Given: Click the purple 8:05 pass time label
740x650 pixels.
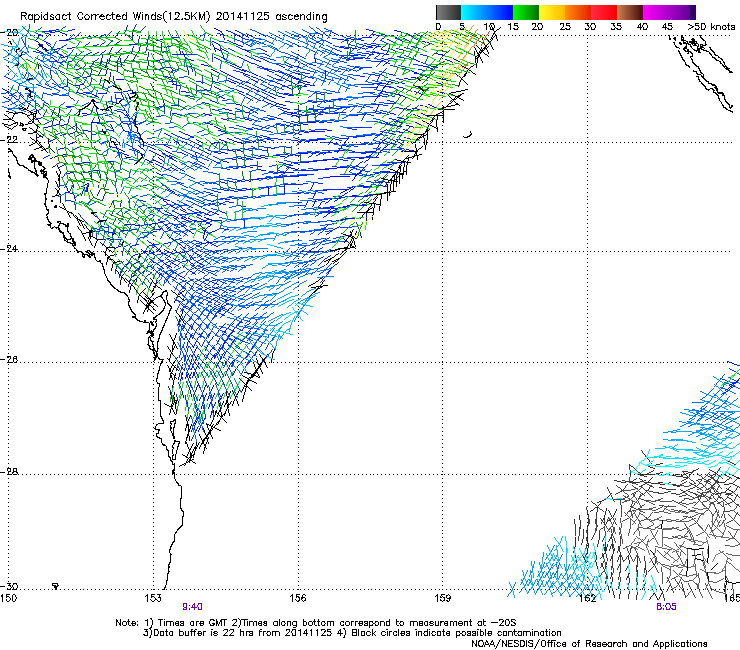Looking at the screenshot, I should tap(666, 607).
